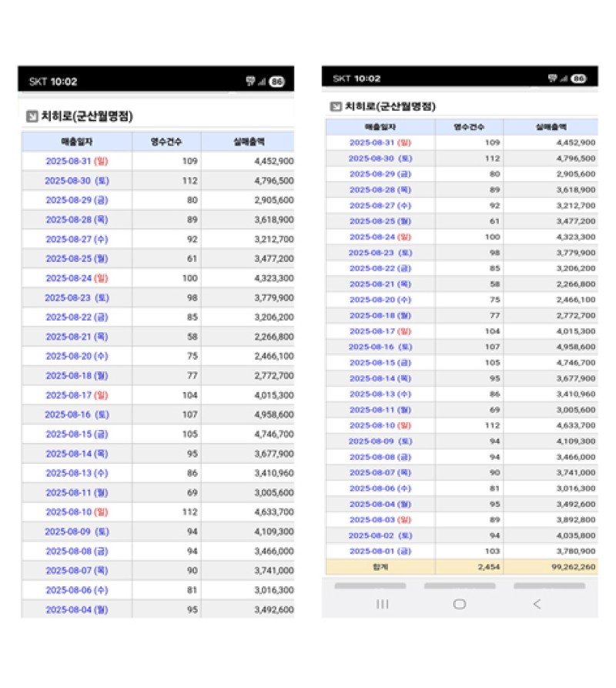The height and width of the screenshot is (688, 616).
Task: Open 2025-08-03 (일) date link
Action: pos(380,519)
